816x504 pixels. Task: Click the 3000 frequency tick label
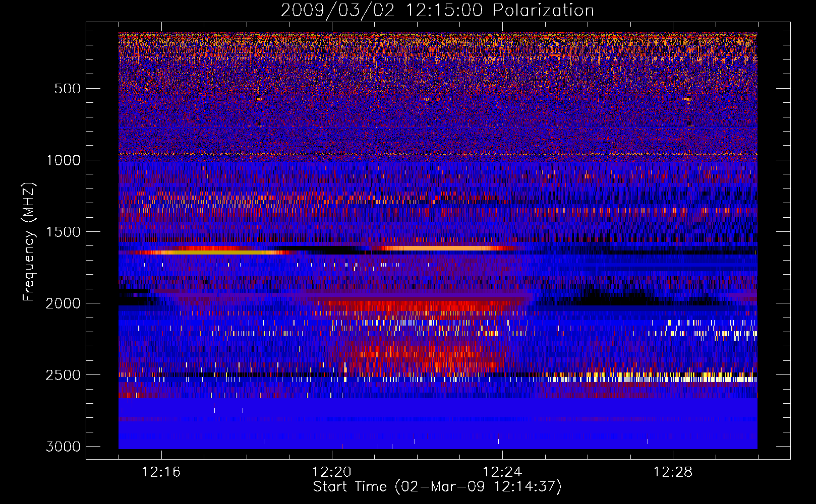[x=63, y=447]
